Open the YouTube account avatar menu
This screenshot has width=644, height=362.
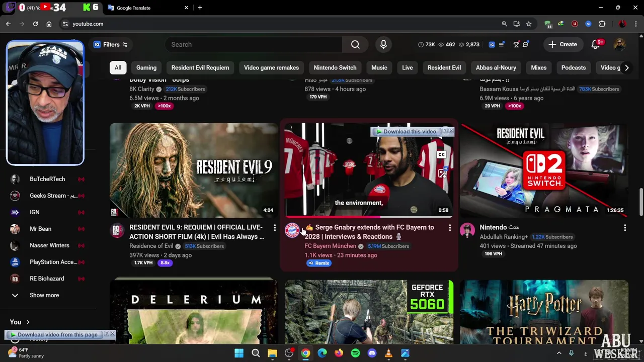620,44
